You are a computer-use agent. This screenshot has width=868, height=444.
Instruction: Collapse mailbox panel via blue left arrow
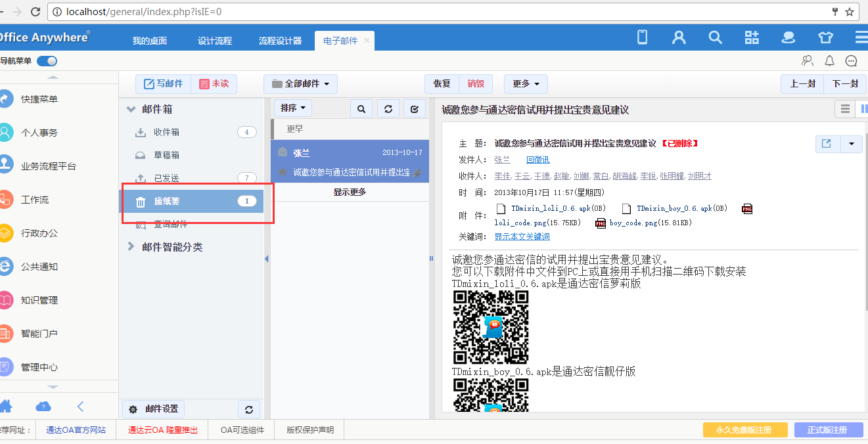pos(267,259)
